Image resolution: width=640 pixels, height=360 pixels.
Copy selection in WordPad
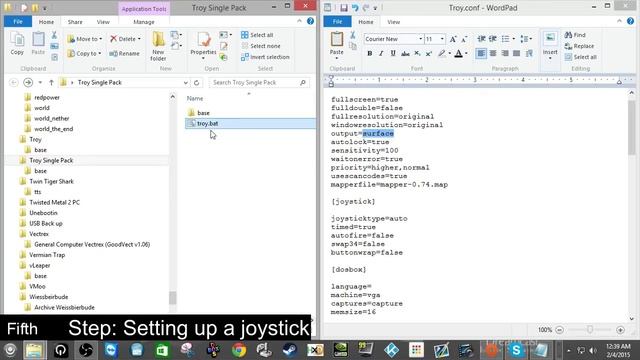coord(353,47)
